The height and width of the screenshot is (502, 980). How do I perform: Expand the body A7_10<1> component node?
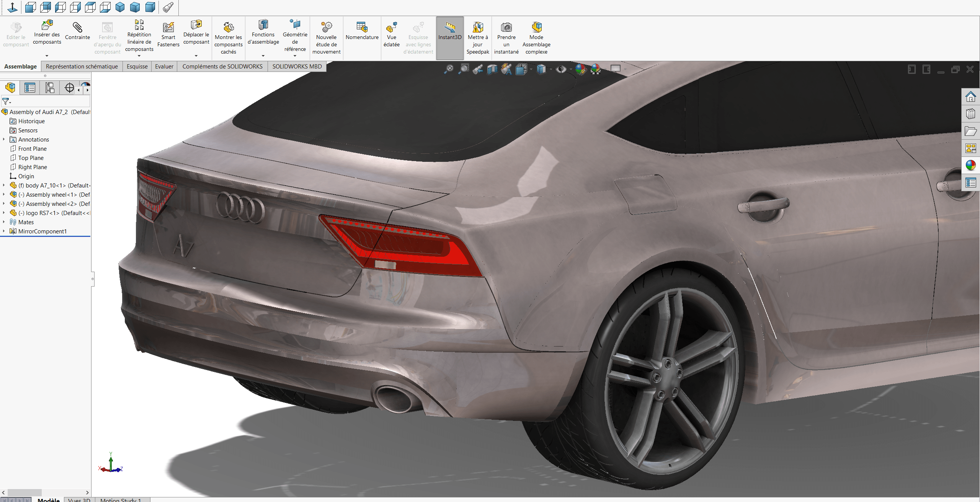(4, 185)
